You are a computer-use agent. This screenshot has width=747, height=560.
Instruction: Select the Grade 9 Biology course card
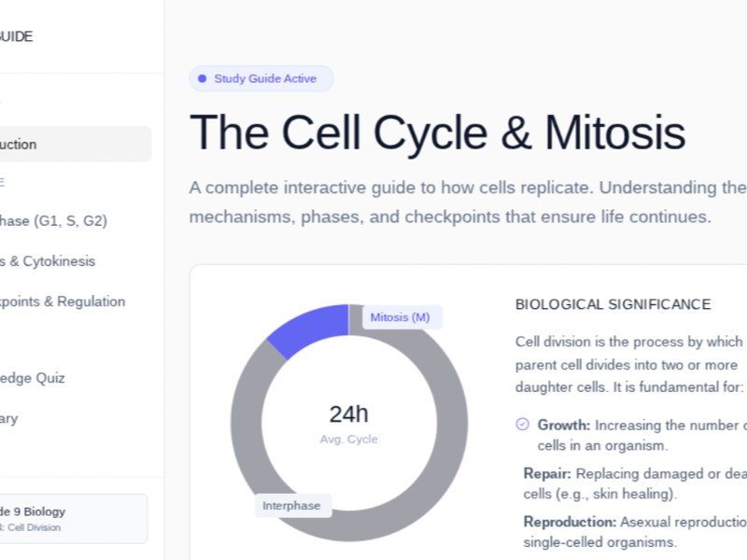(70, 518)
